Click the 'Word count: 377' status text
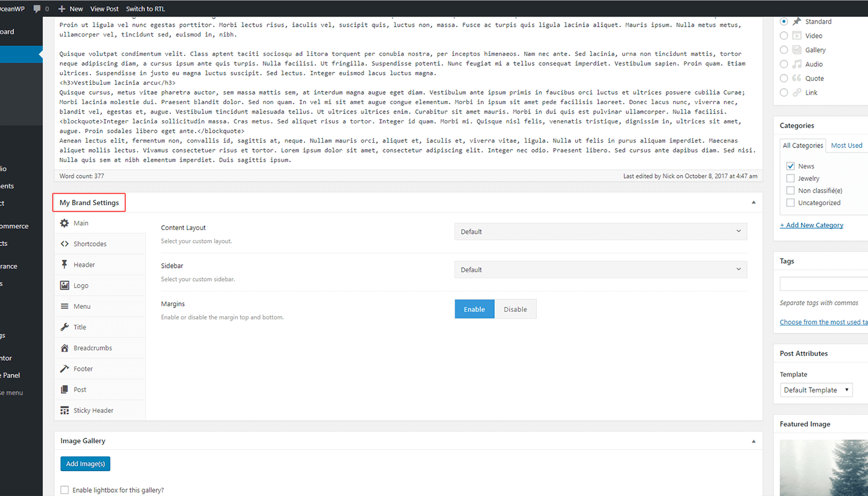This screenshot has width=868, height=496. (82, 176)
